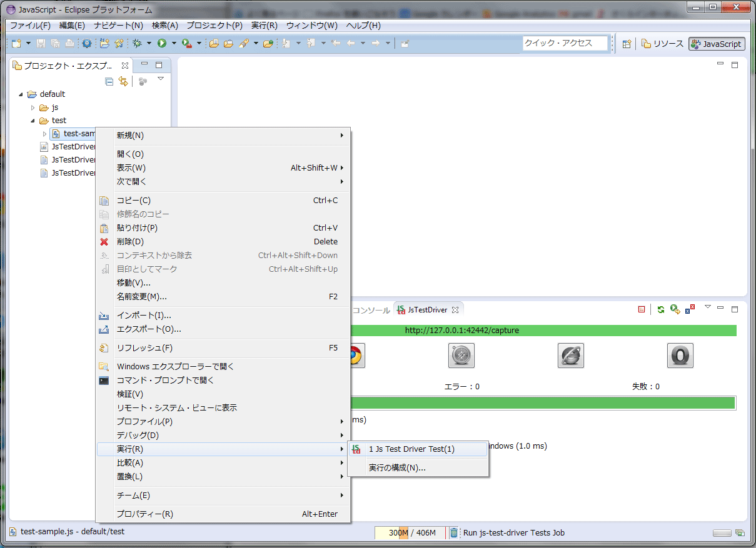Click the Print icon in toolbar
Image resolution: width=756 pixels, height=548 pixels.
point(69,43)
